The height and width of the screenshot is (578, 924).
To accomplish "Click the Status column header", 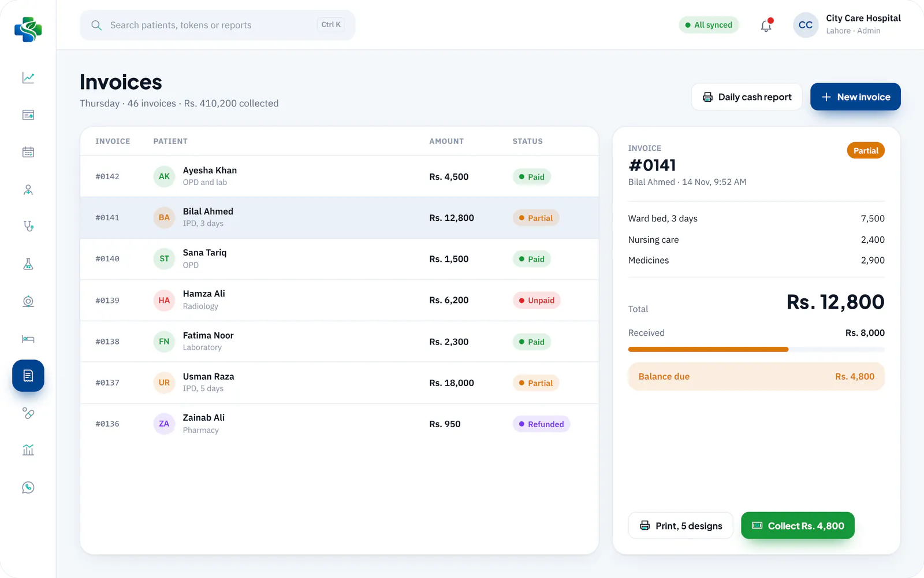I will (x=528, y=141).
